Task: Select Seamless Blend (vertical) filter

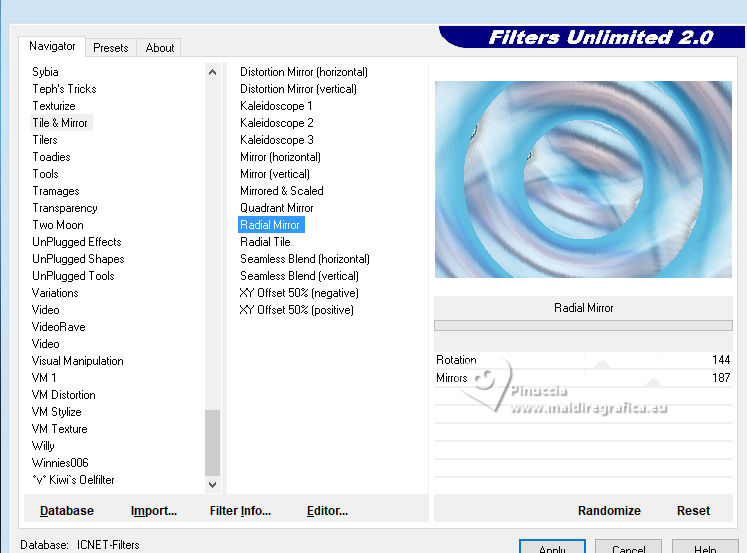Action: 299,276
